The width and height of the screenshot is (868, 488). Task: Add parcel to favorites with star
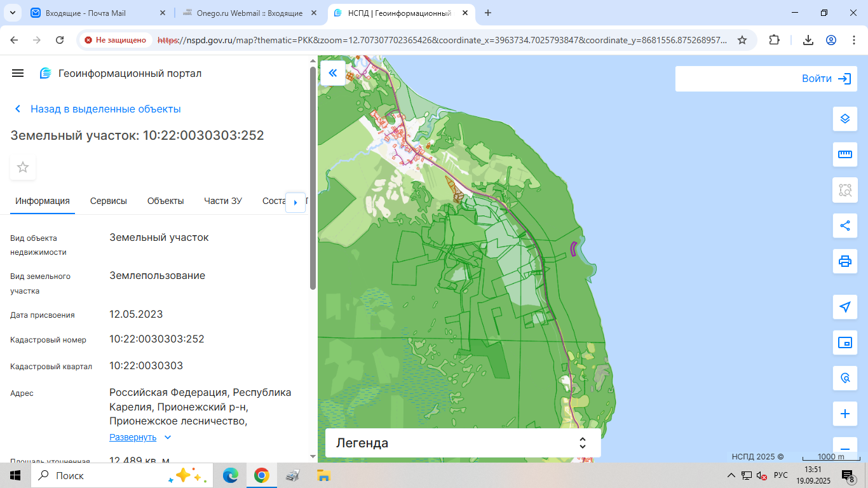coord(23,167)
